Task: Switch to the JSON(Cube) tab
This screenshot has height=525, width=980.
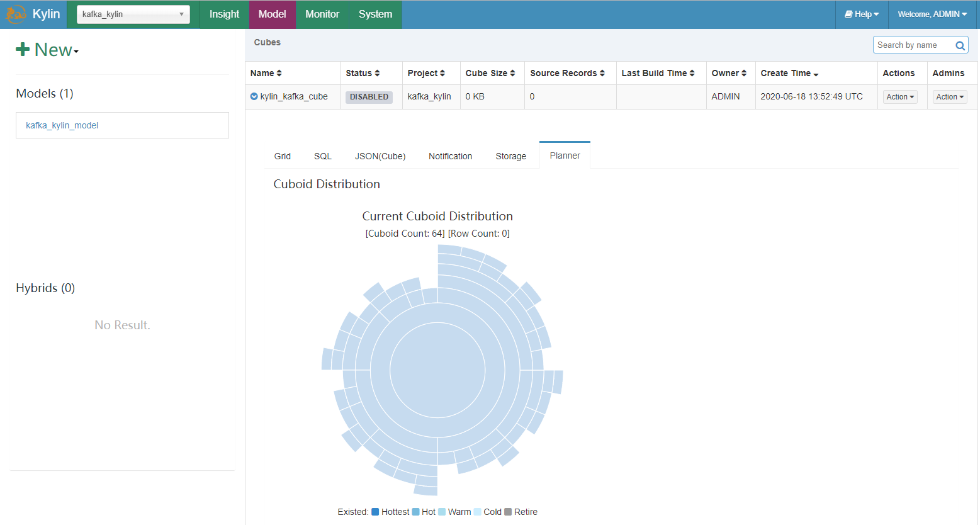Action: (380, 156)
